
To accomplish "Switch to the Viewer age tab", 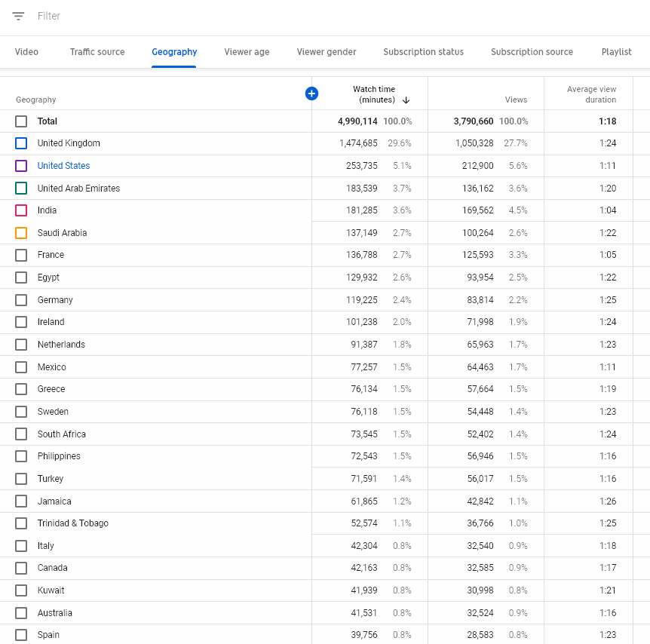I will pyautogui.click(x=247, y=52).
